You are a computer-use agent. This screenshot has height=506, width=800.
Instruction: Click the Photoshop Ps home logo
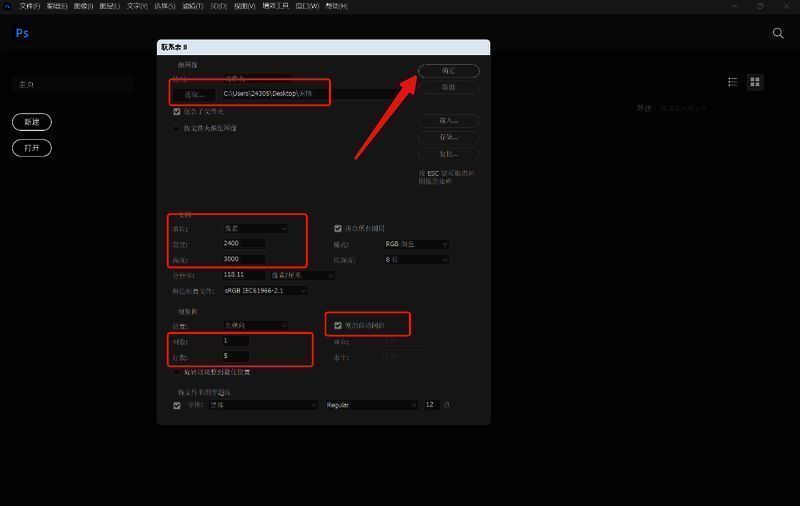[x=22, y=33]
